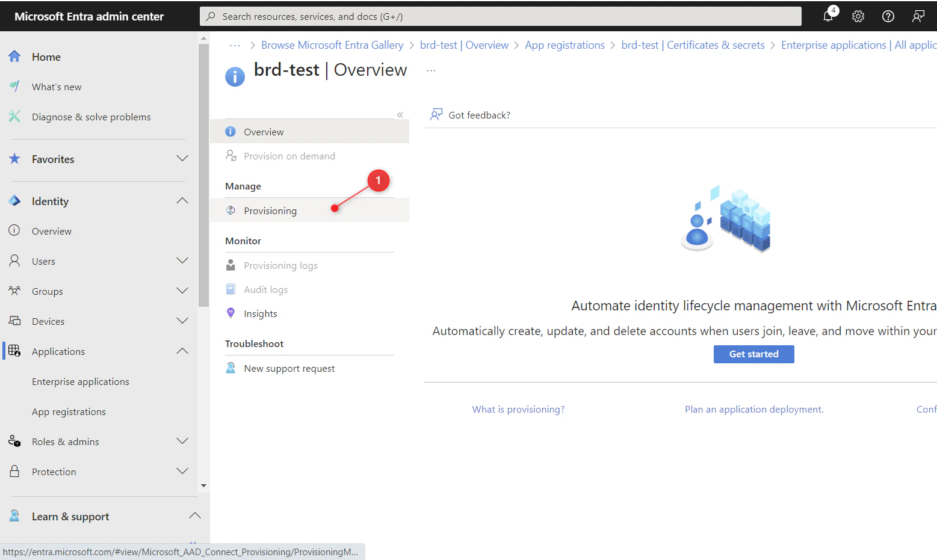Click the Protection lock icon

pos(14,472)
